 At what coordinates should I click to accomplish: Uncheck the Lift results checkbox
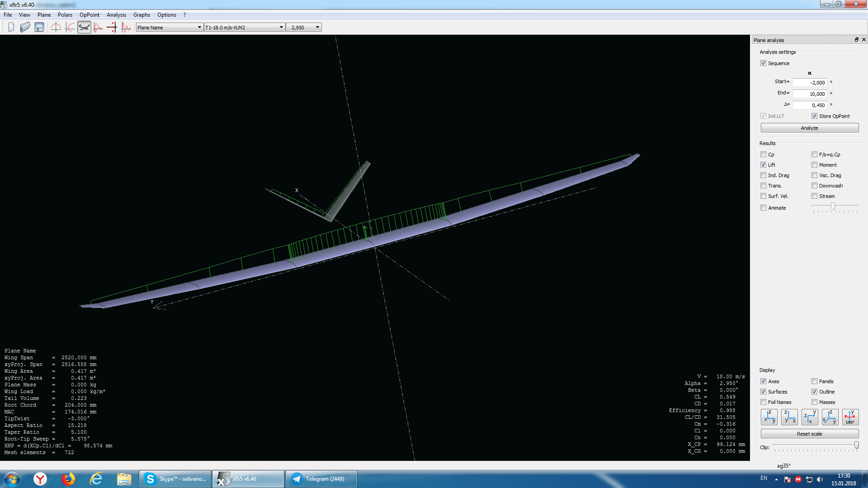764,165
